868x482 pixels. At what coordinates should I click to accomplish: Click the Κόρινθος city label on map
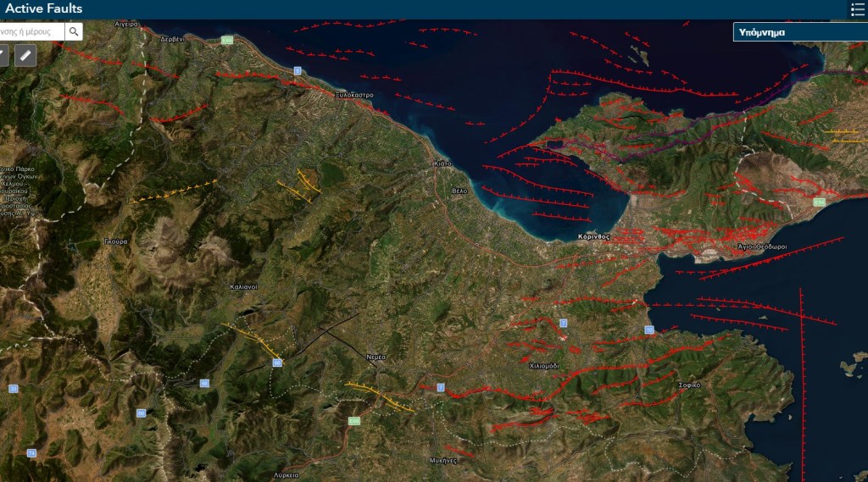[594, 236]
